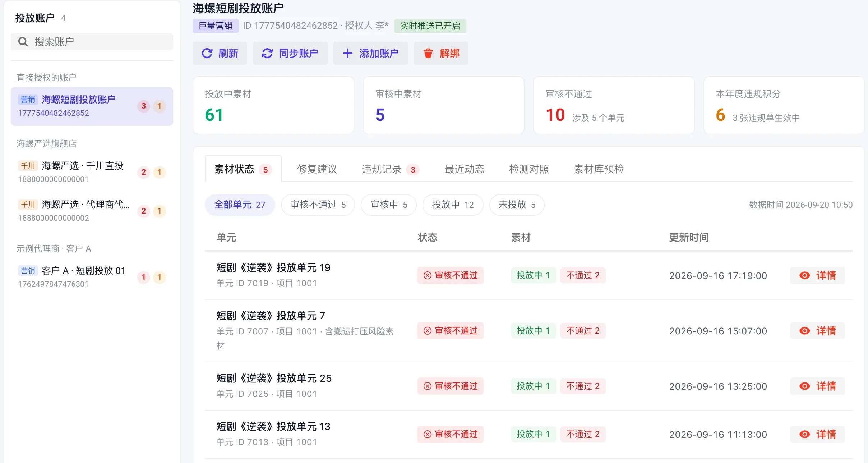Click 投放中 1 tag in unit 25 row

pyautogui.click(x=534, y=386)
